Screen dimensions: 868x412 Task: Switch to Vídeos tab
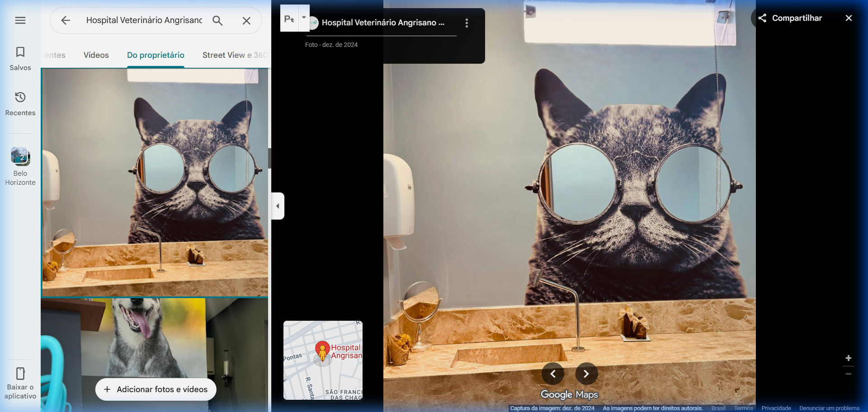coord(96,55)
